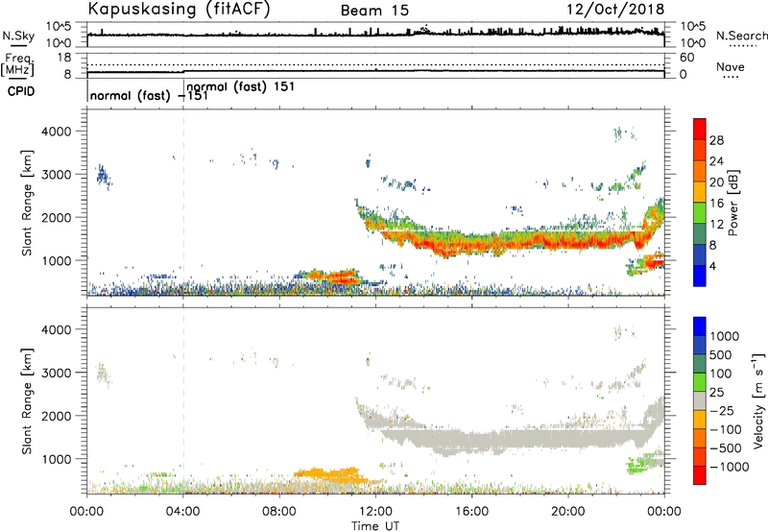Pick the gray -25 to 25 velocity swatch
This screenshot has height=532, width=768.
(700, 400)
